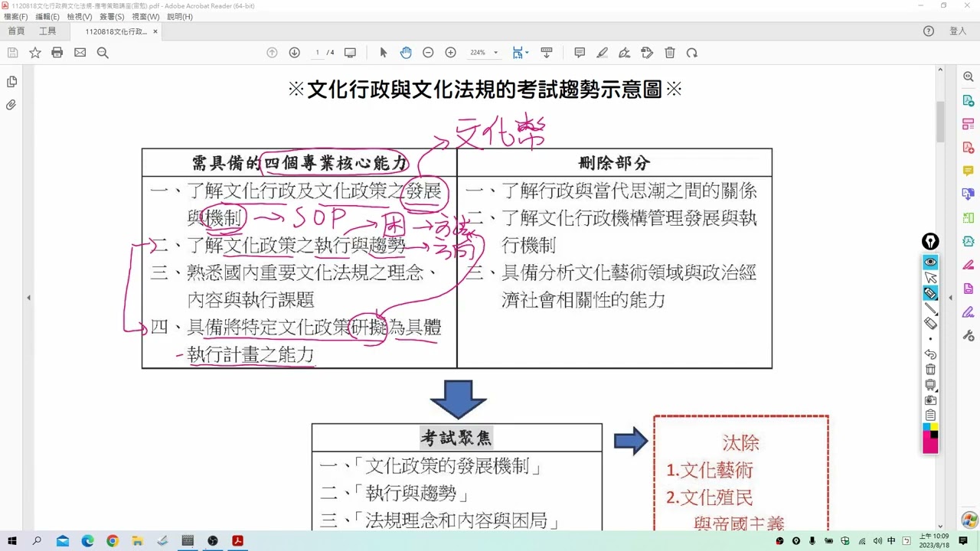Open the 簽署(S) menu
The width and height of the screenshot is (980, 551).
112,17
